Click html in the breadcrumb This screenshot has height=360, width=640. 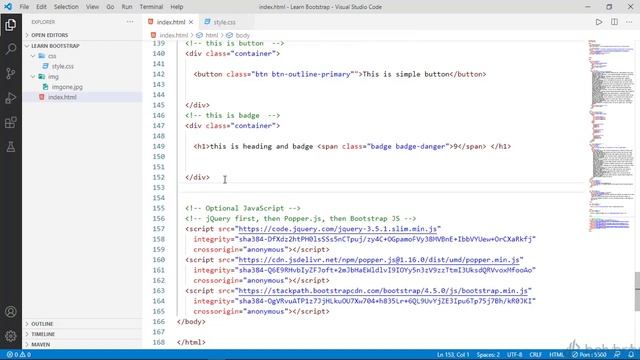click(x=211, y=36)
